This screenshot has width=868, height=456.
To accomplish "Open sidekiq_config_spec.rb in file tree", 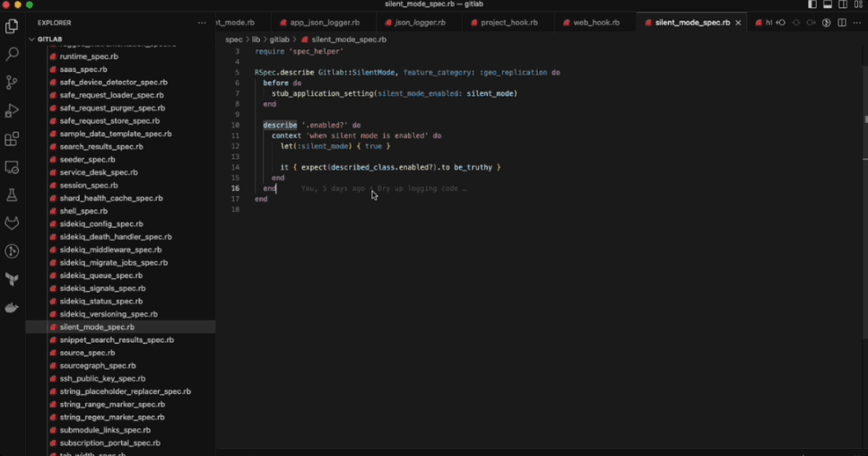I will [x=101, y=224].
